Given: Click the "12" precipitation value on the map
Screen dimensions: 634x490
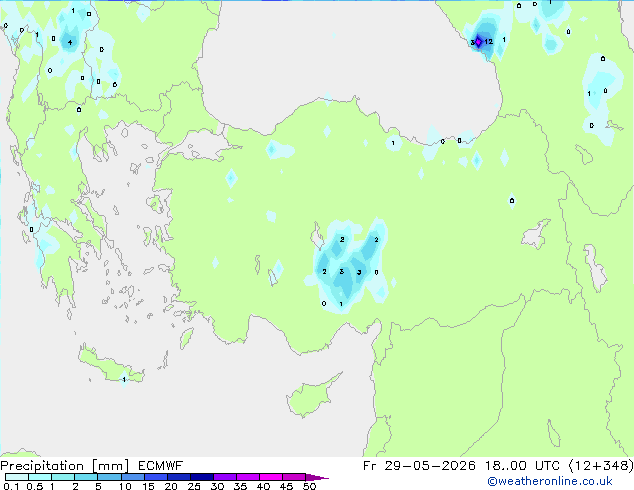Looking at the screenshot, I should (x=488, y=42).
